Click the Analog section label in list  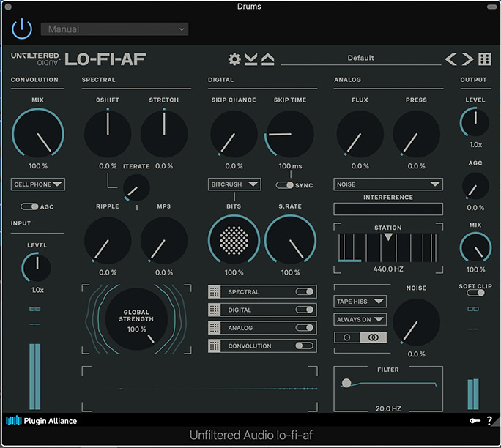click(240, 328)
